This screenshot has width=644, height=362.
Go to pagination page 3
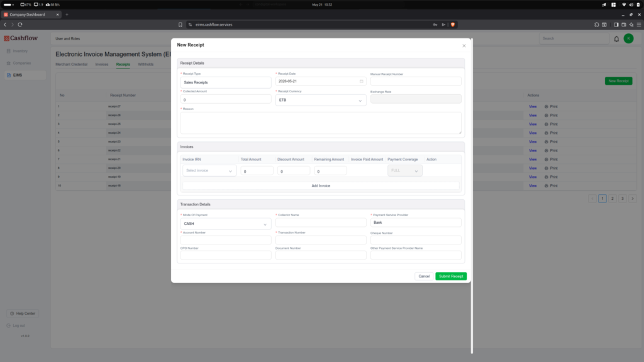click(x=623, y=199)
